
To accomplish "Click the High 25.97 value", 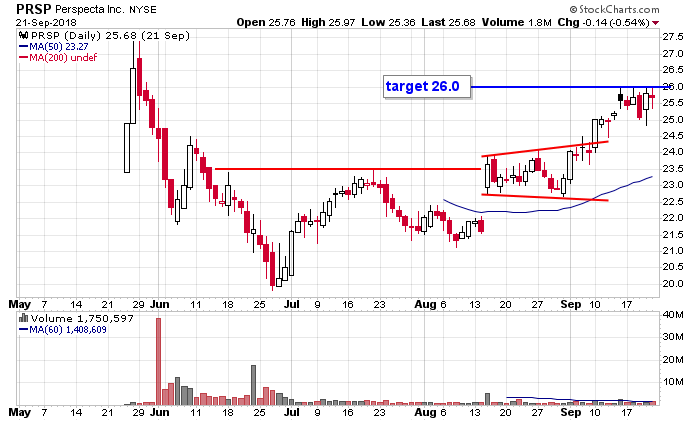I will pyautogui.click(x=328, y=22).
